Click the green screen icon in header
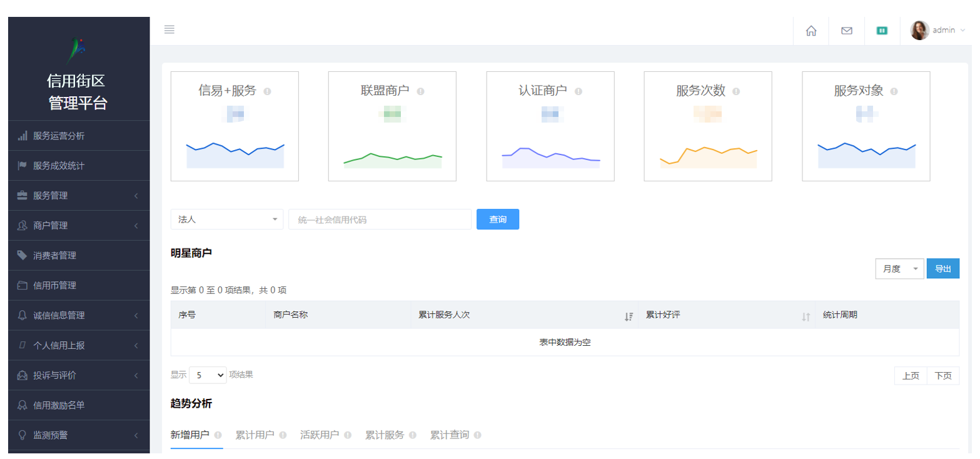The image size is (980, 459). click(x=882, y=31)
